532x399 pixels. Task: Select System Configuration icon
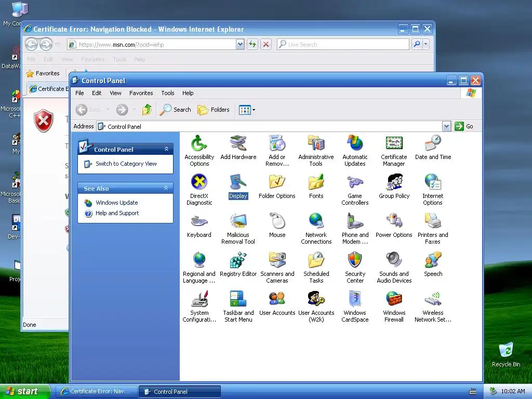(x=199, y=307)
